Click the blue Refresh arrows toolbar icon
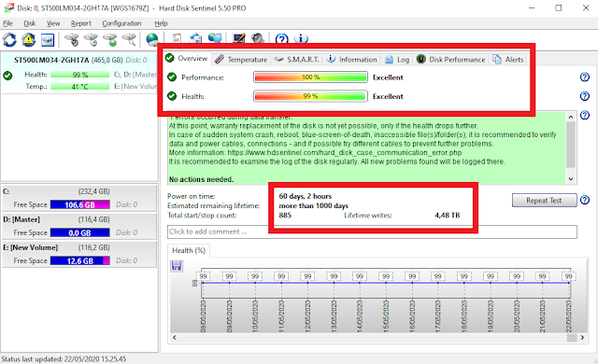This screenshot has width=598, height=364. (x=9, y=39)
